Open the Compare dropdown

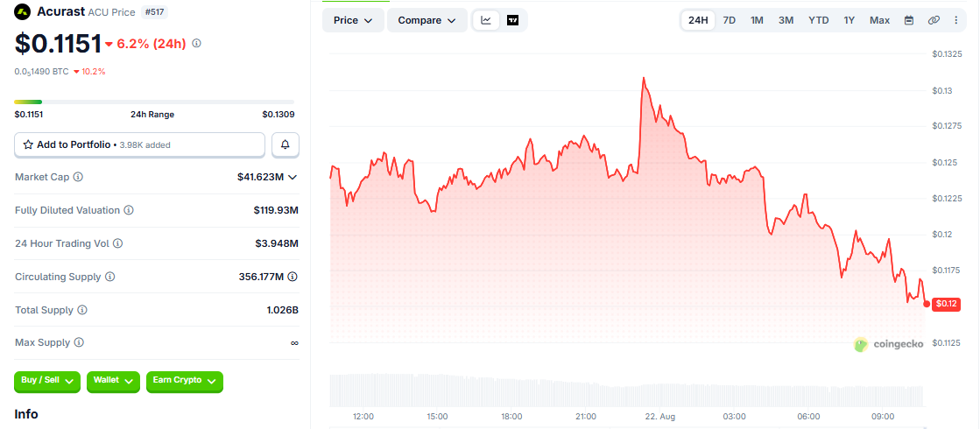427,20
